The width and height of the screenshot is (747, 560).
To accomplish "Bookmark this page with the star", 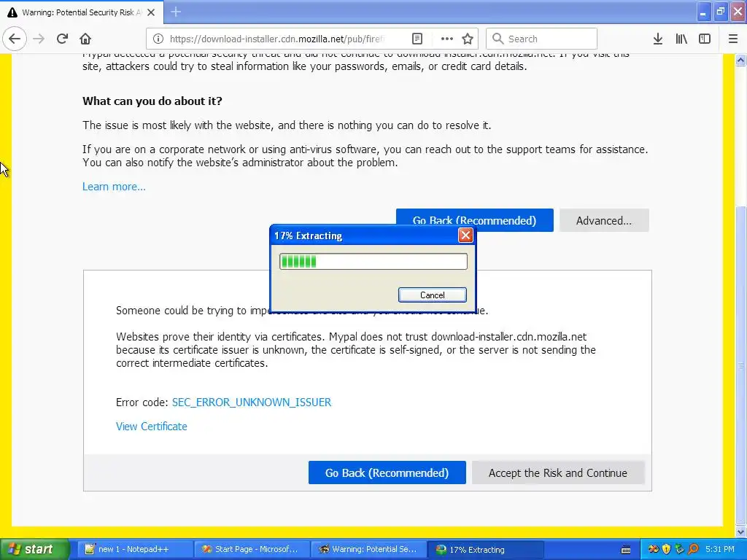I will [468, 39].
